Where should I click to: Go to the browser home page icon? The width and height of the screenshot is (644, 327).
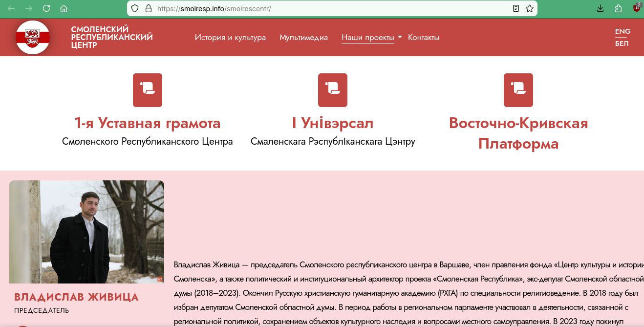(x=64, y=8)
